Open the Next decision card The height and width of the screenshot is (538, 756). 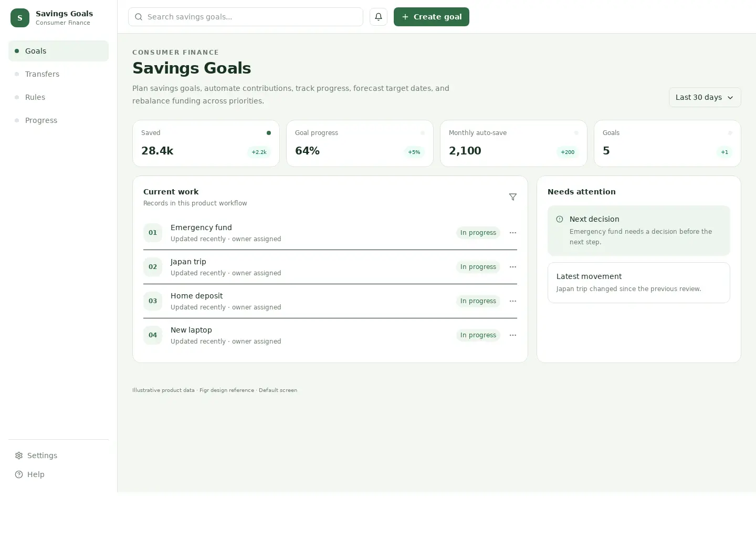click(x=639, y=231)
